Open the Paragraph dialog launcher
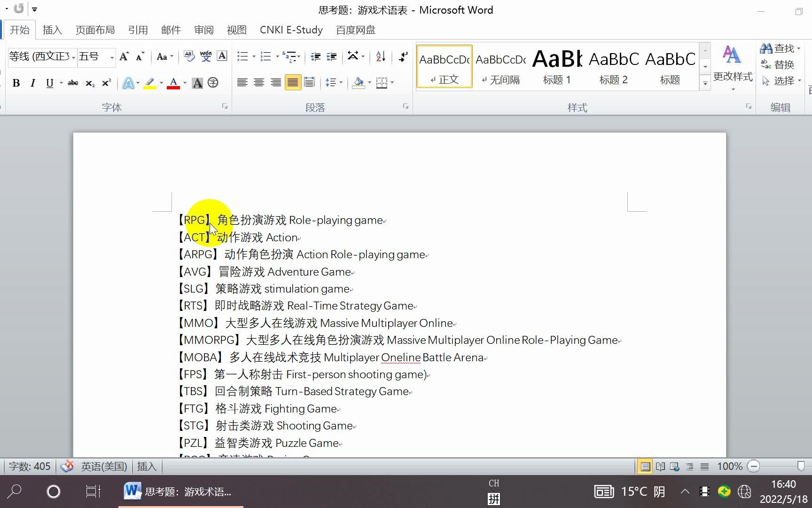This screenshot has height=508, width=812. pos(406,107)
